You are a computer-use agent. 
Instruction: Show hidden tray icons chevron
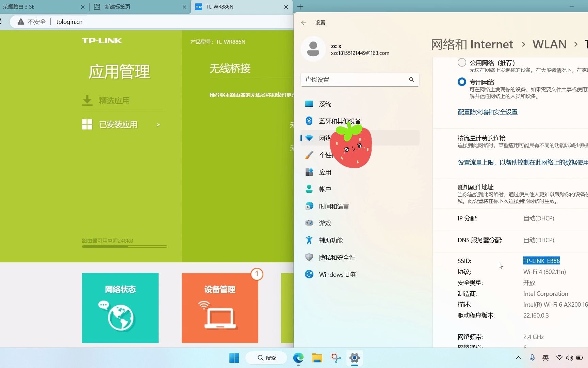point(518,358)
